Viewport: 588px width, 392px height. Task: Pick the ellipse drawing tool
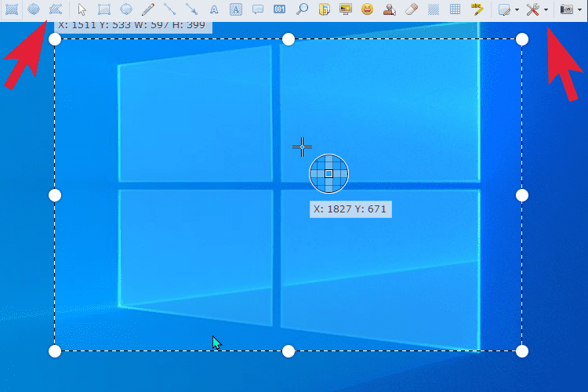tap(126, 9)
